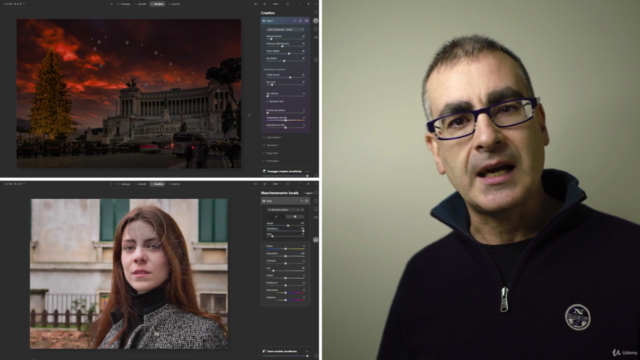Image resolution: width=640 pixels, height=360 pixels.
Task: Adjust the Sky Local slider
Action: click(x=285, y=84)
